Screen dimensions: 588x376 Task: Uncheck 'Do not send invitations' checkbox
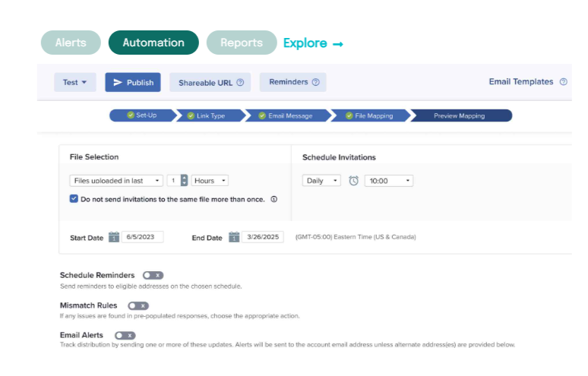coord(74,199)
